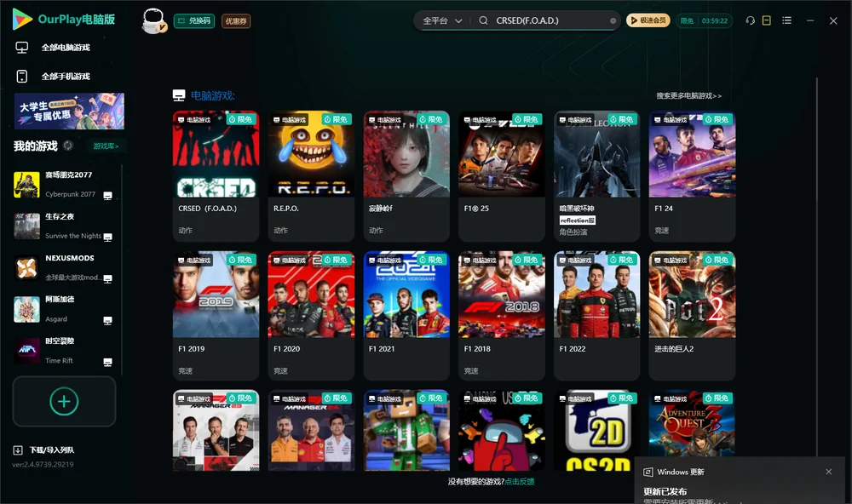This screenshot has width=852, height=504.
Task: Open the R.E.P.O. game cover
Action: tap(311, 154)
